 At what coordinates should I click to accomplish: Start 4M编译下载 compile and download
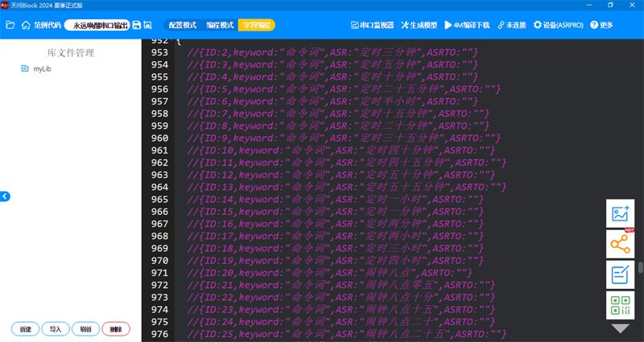pos(467,25)
